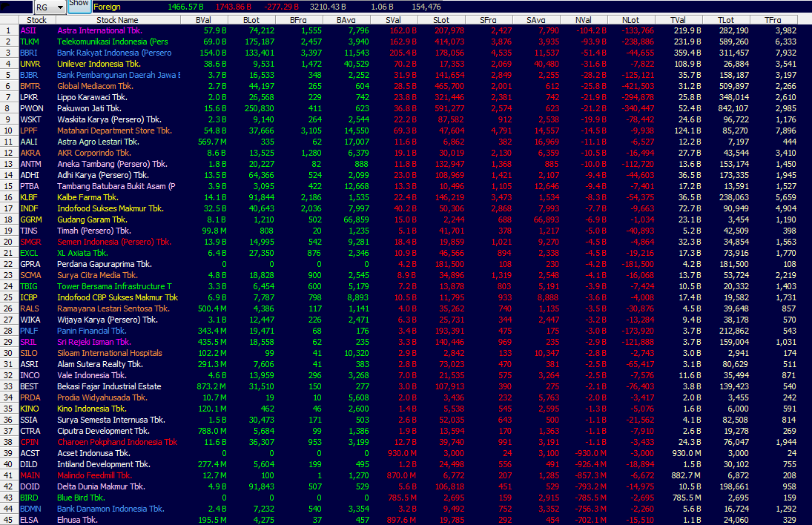Click the Show button

pos(79,4)
